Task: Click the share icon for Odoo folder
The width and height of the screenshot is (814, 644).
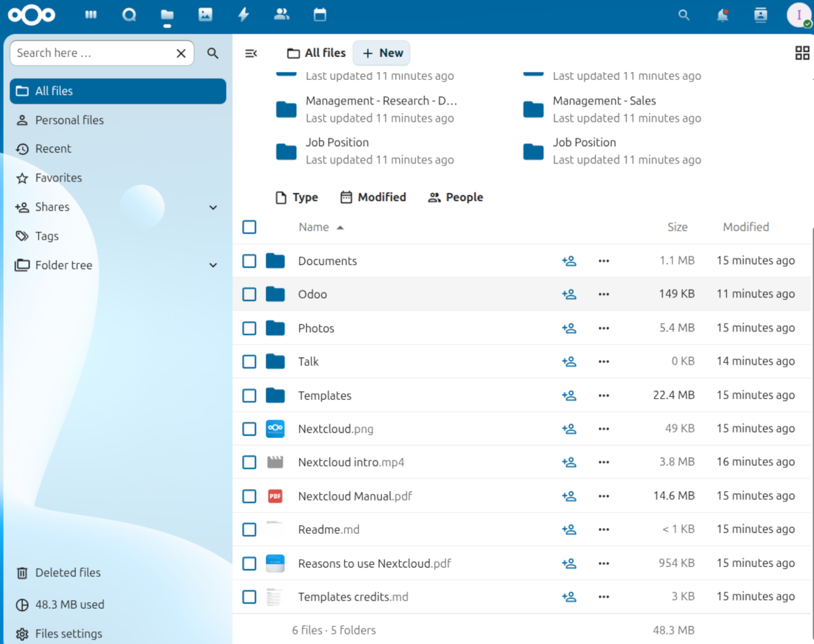Action: coord(569,295)
